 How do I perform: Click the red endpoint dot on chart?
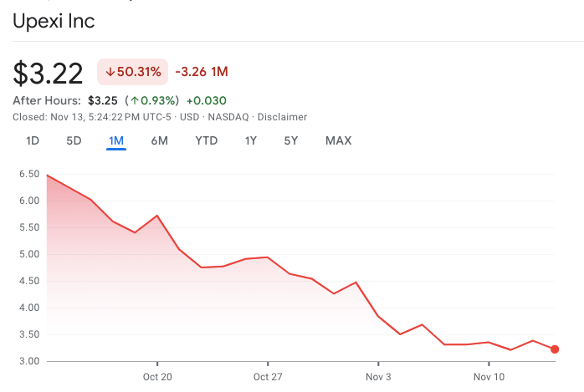(555, 349)
